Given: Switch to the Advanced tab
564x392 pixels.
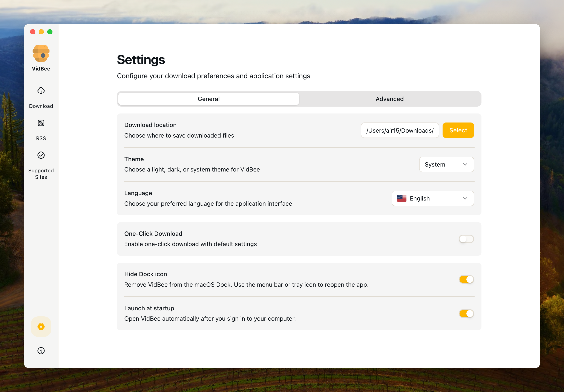Looking at the screenshot, I should coord(389,99).
